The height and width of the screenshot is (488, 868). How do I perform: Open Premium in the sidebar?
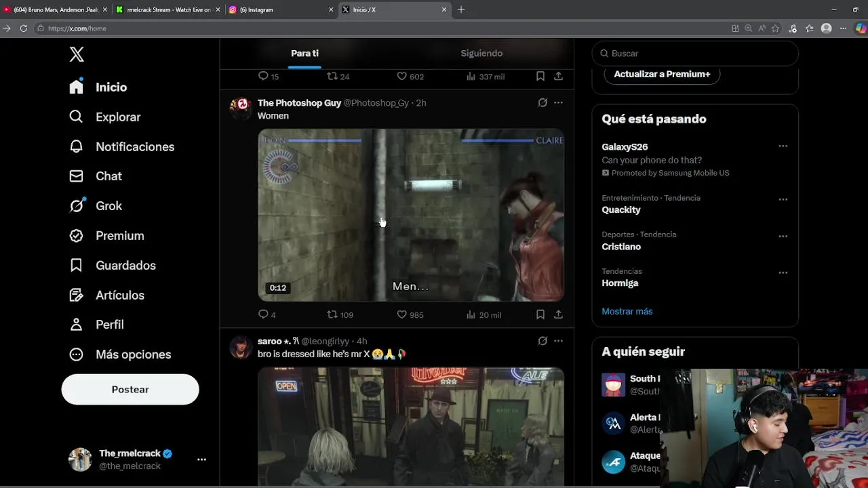[x=107, y=236]
